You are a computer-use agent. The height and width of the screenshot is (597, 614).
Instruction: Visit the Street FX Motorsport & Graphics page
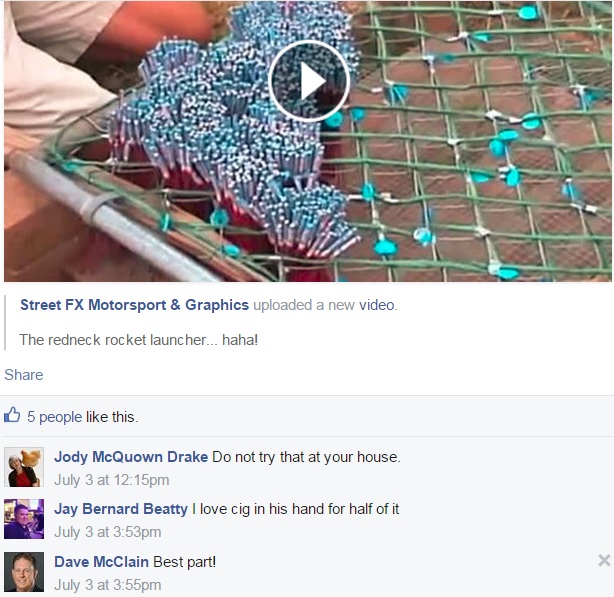(134, 305)
